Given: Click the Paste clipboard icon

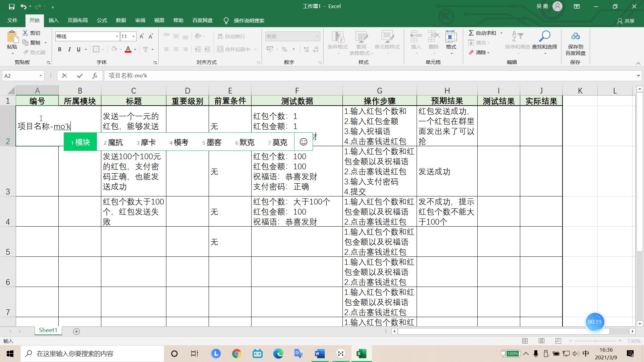Looking at the screenshot, I should click(12, 38).
